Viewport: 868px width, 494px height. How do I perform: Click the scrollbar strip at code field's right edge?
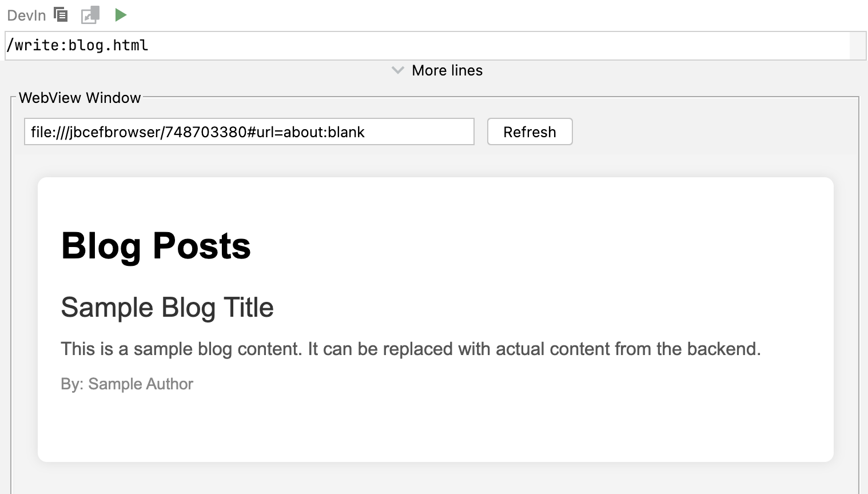point(858,46)
